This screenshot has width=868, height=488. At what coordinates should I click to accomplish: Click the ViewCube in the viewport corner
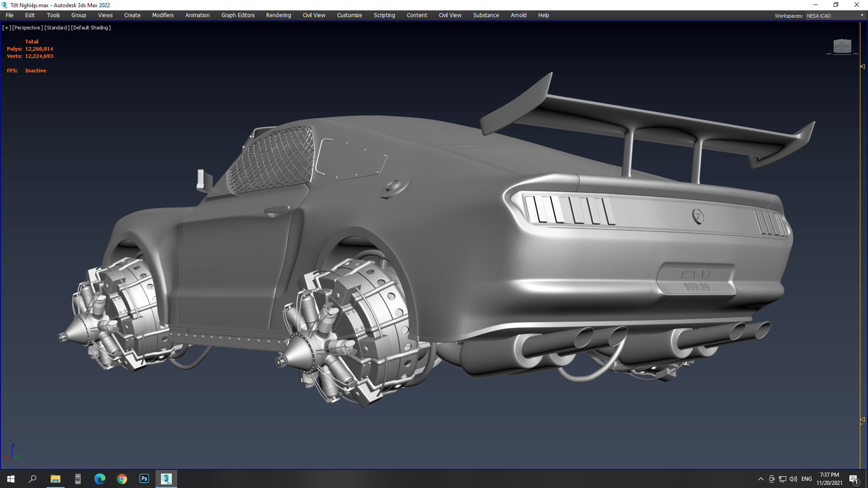(x=842, y=46)
